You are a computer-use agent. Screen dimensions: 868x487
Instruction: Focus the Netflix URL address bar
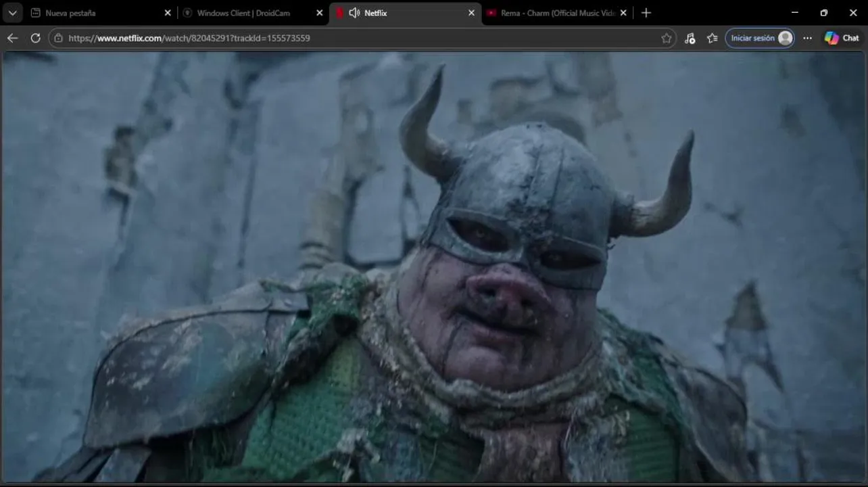click(362, 38)
